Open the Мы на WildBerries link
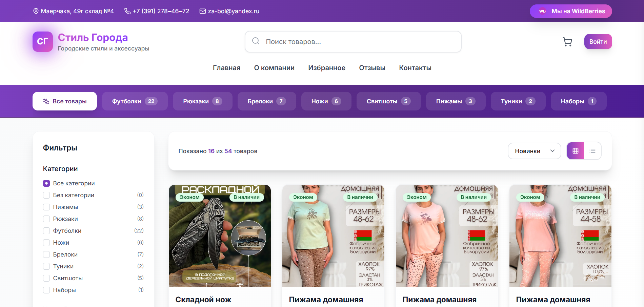 pos(571,11)
